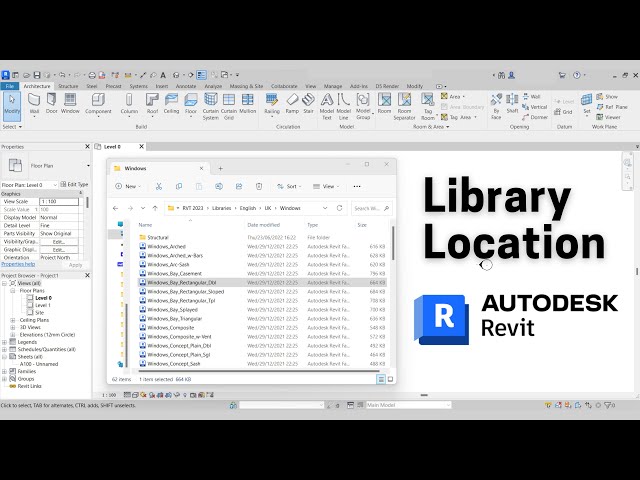Screen dimensions: 640x480
Task: Click the Set work plane tool
Action: tap(587, 104)
